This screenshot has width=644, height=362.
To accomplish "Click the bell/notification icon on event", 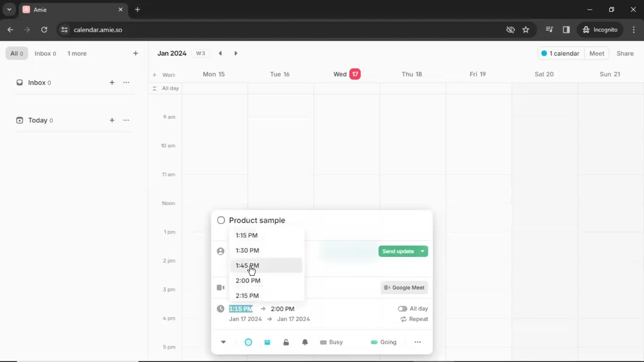I will click(305, 342).
